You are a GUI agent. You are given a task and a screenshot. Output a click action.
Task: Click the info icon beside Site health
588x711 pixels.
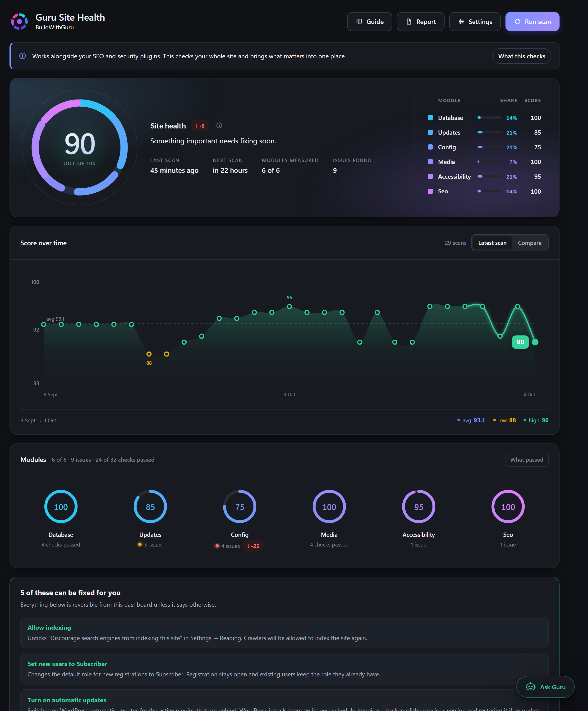[220, 126]
